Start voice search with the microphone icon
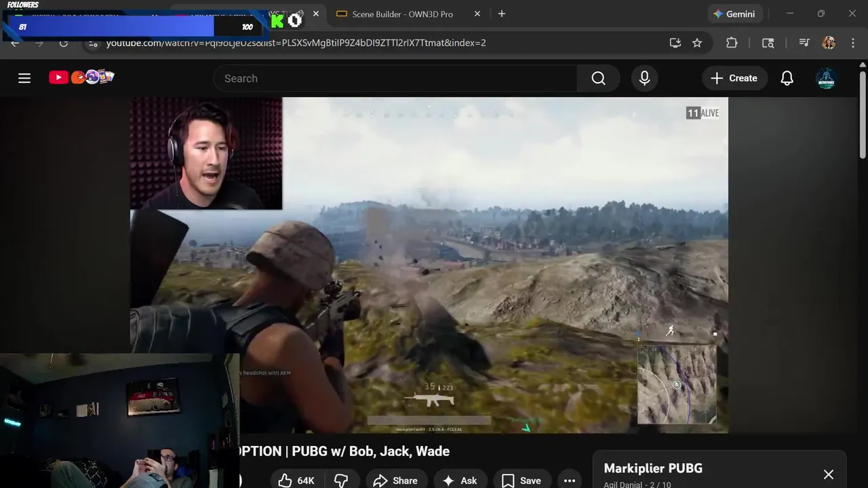Viewport: 868px width, 488px height. tap(644, 79)
